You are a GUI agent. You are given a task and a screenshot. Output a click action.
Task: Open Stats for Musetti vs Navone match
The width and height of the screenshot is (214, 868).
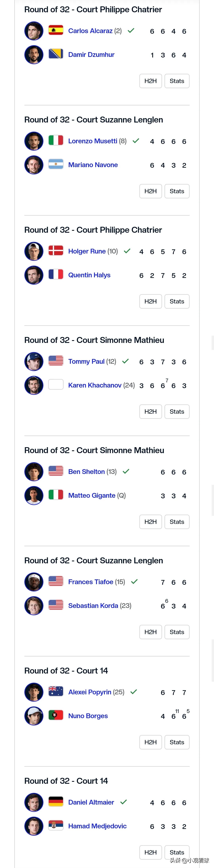click(177, 191)
